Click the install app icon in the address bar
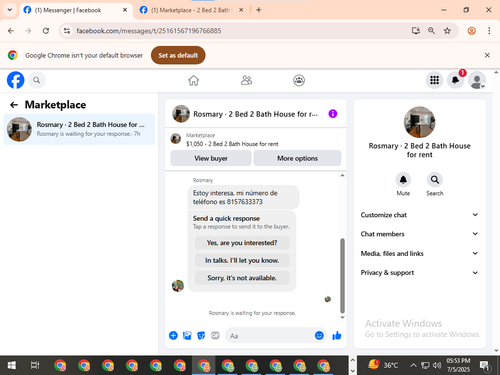 tap(415, 31)
